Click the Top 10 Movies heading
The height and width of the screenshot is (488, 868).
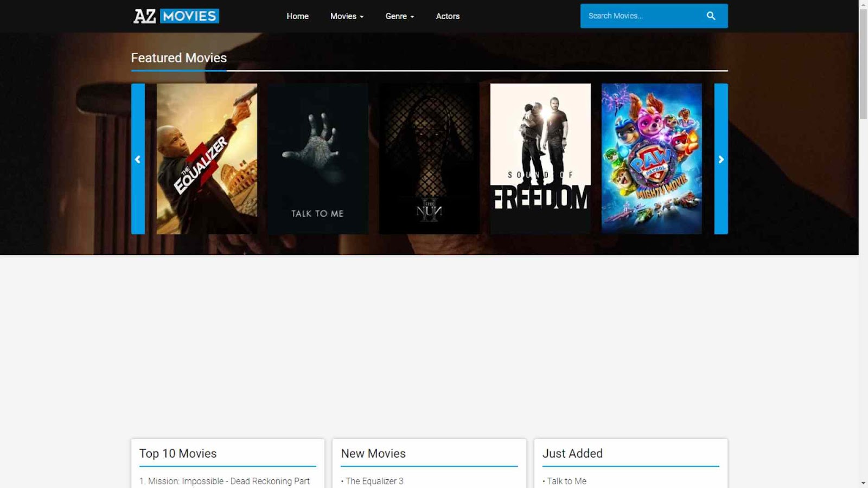[x=178, y=453]
